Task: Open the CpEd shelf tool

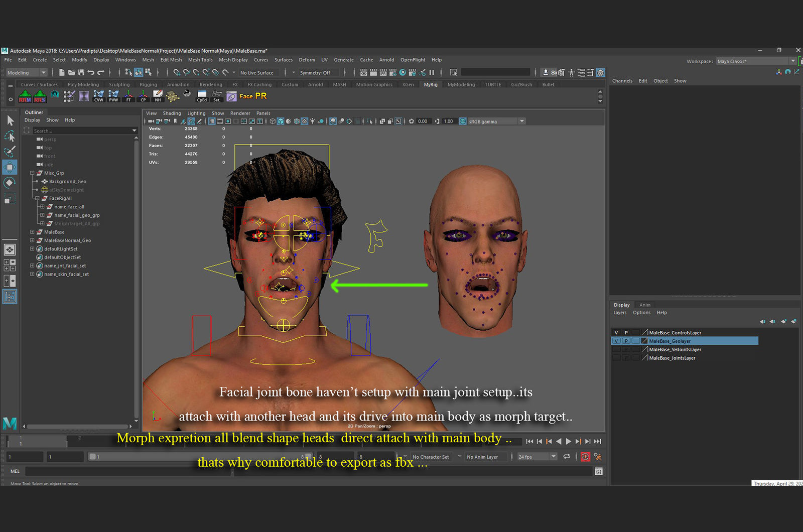Action: (202, 96)
